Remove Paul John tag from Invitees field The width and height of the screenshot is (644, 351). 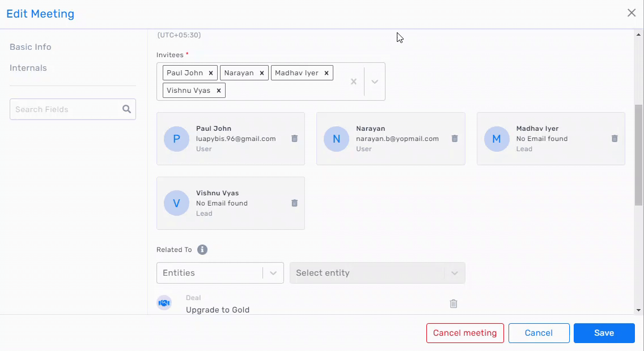click(x=211, y=73)
